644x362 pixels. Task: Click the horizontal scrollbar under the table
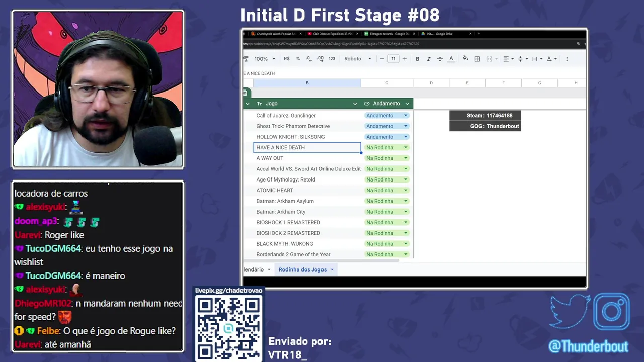pyautogui.click(x=321, y=260)
